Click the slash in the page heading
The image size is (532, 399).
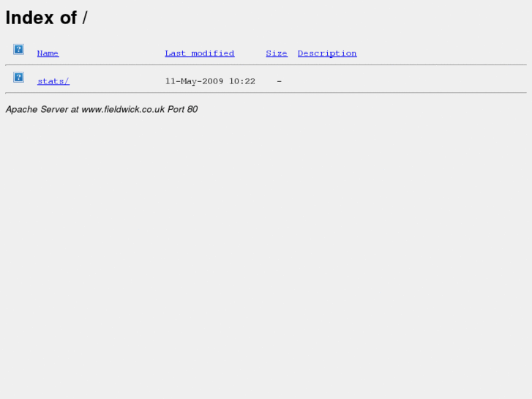[85, 18]
